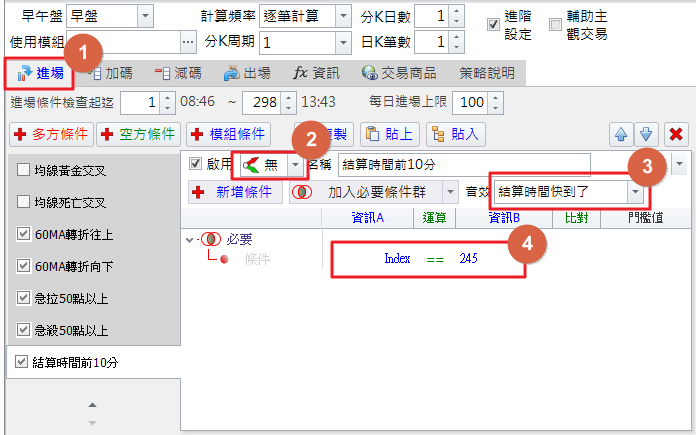The image size is (696, 435).
Task: Click the 運算 column header
Action: pos(435,218)
